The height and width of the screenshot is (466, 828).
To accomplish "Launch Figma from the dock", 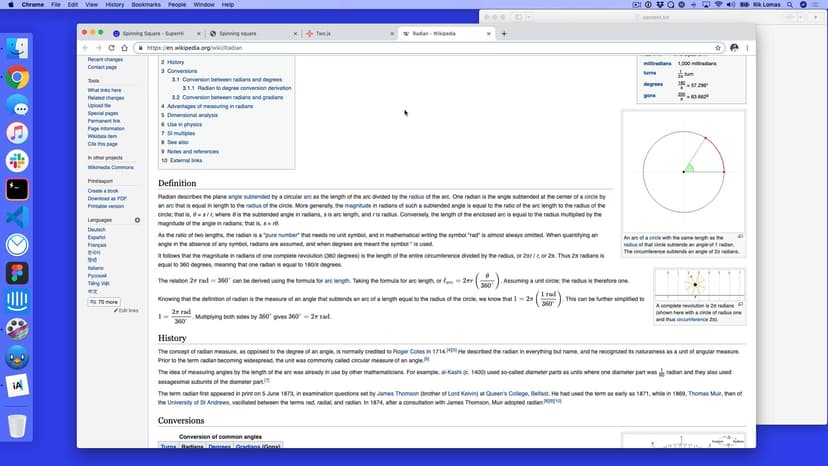I will (17, 273).
